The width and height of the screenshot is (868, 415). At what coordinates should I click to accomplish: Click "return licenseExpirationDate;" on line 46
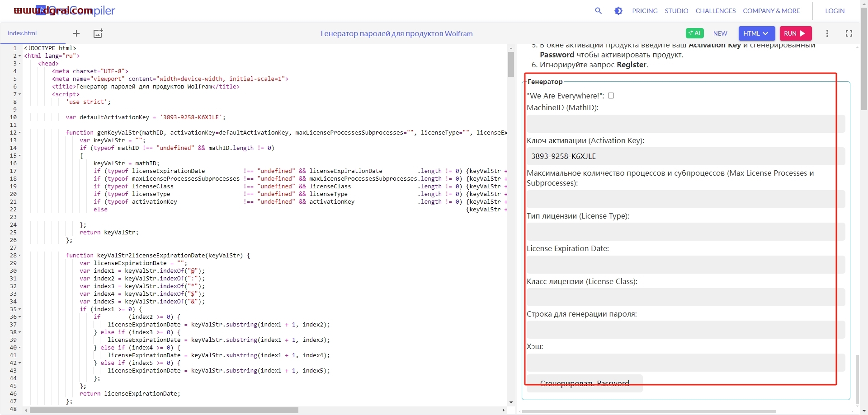pos(130,394)
